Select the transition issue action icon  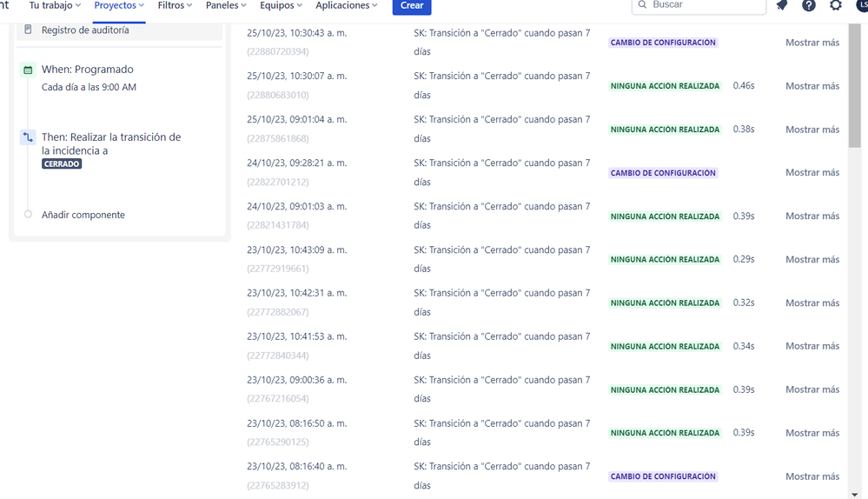[x=28, y=136]
